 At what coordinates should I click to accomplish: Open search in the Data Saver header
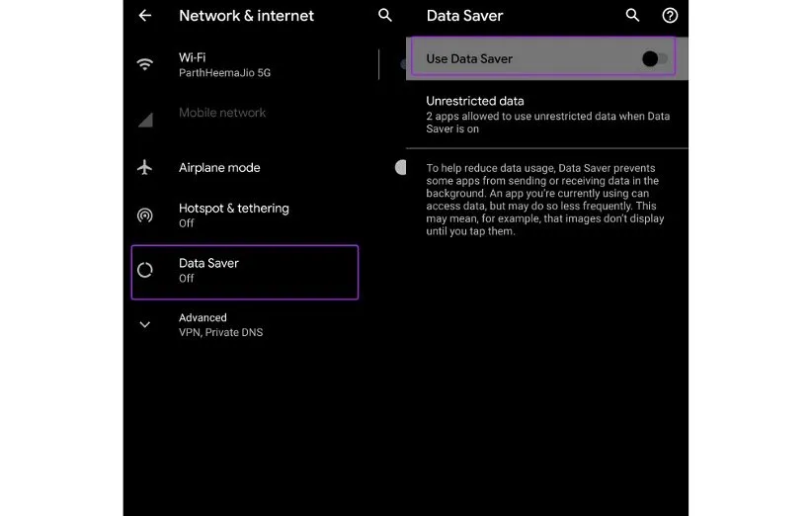(633, 16)
